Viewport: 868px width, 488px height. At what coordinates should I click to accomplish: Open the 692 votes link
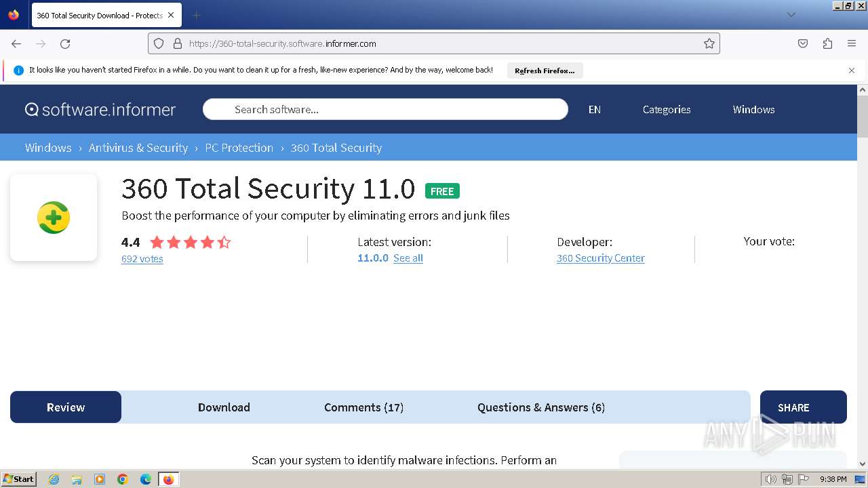click(x=142, y=259)
